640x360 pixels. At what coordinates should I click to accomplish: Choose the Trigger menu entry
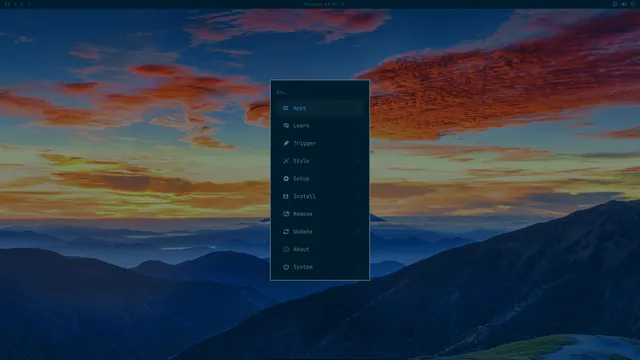(320, 143)
